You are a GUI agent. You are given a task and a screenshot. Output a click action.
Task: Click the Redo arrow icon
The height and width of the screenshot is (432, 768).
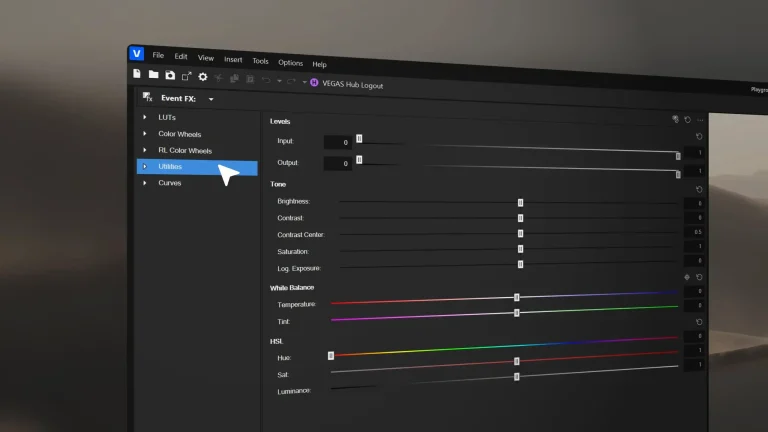[x=291, y=81]
